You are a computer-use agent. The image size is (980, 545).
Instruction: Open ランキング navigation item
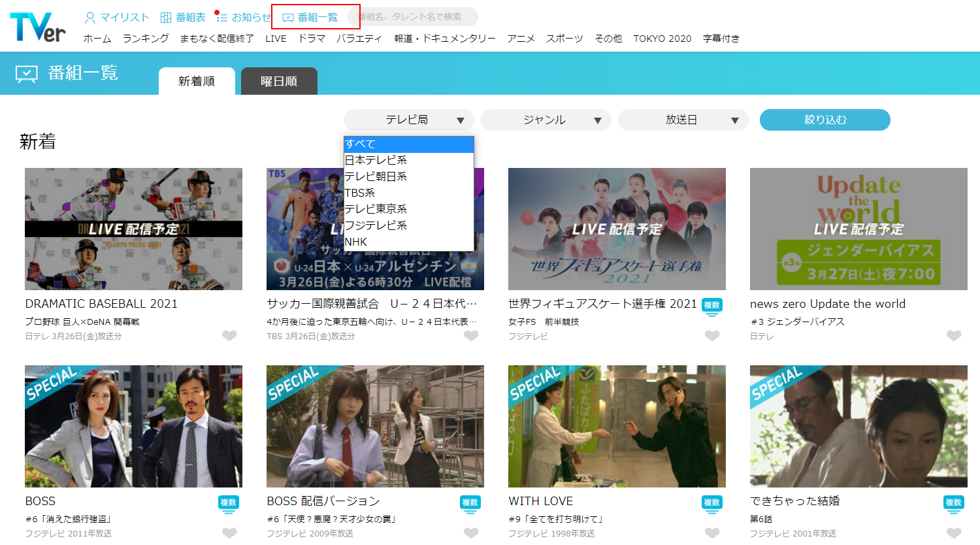(146, 39)
